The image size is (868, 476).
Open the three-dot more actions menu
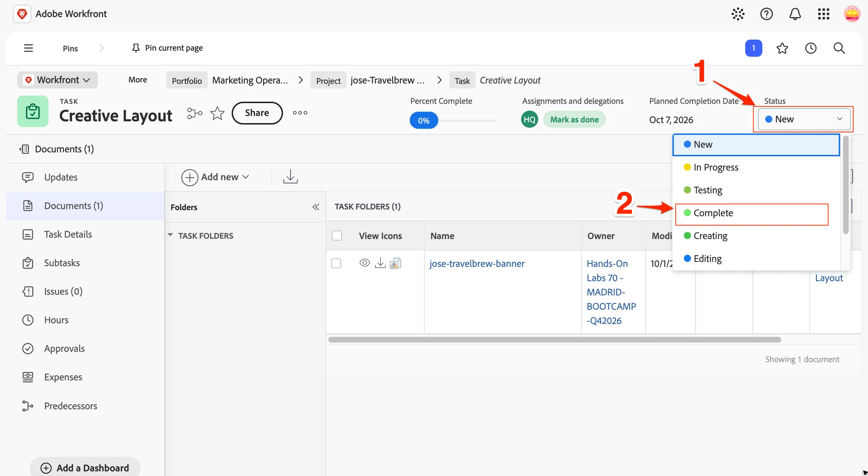pyautogui.click(x=300, y=113)
